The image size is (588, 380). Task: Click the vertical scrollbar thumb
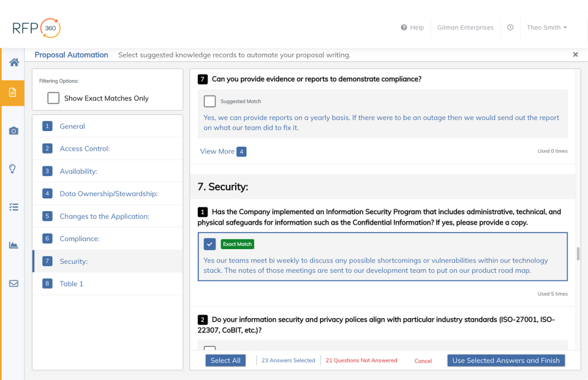[578, 253]
